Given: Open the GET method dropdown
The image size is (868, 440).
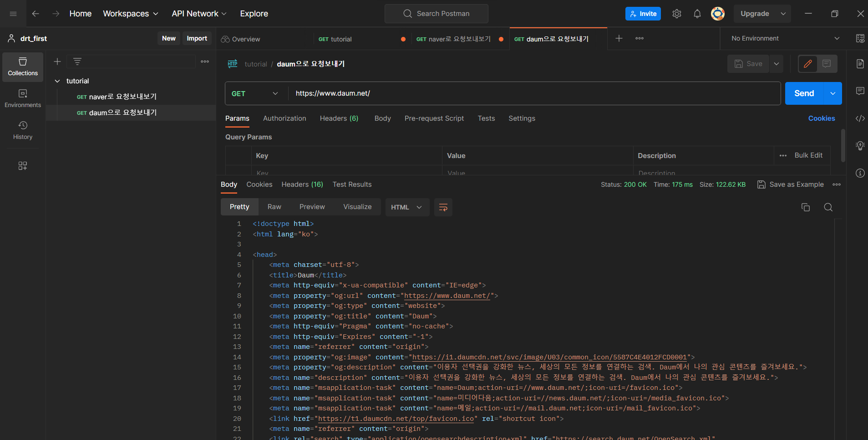Looking at the screenshot, I should click(x=255, y=93).
